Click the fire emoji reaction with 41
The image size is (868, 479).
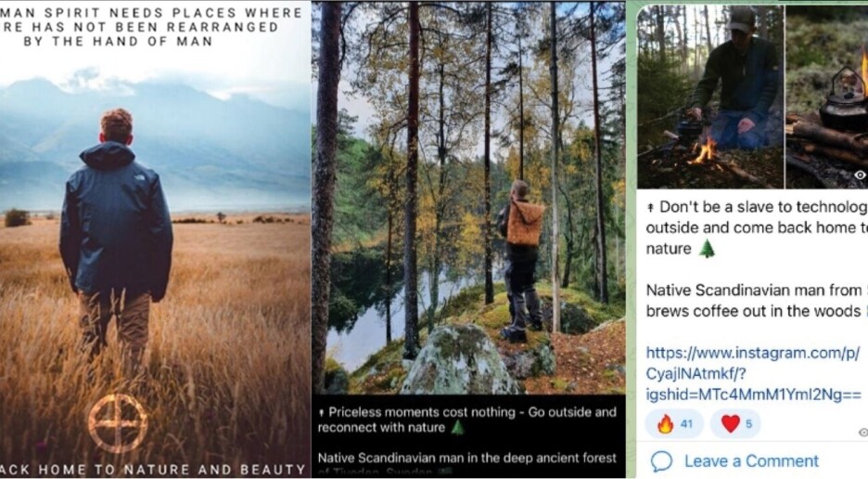click(676, 424)
